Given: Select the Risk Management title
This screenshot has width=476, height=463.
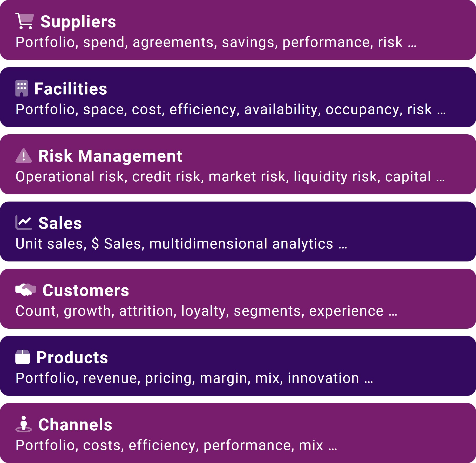Looking at the screenshot, I should point(110,156).
